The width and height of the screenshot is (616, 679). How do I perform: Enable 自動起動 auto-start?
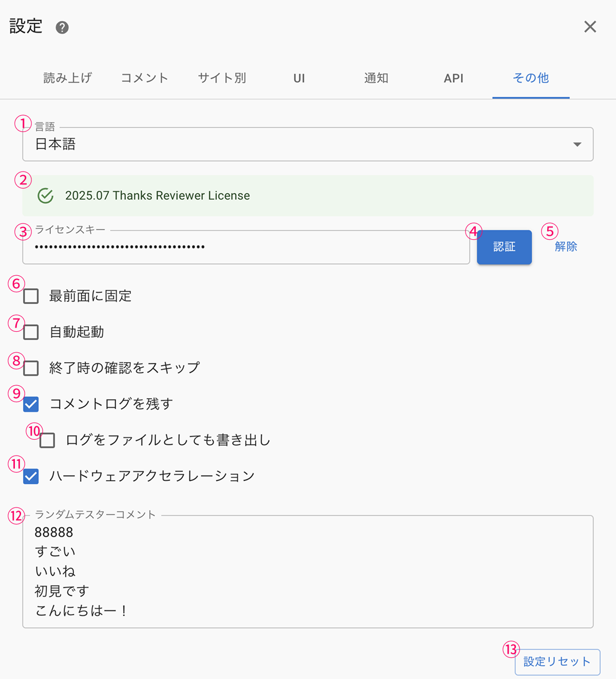[30, 332]
